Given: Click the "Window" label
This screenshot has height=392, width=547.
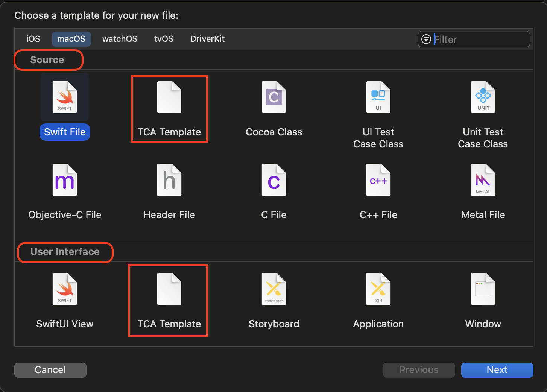Looking at the screenshot, I should pyautogui.click(x=483, y=324).
